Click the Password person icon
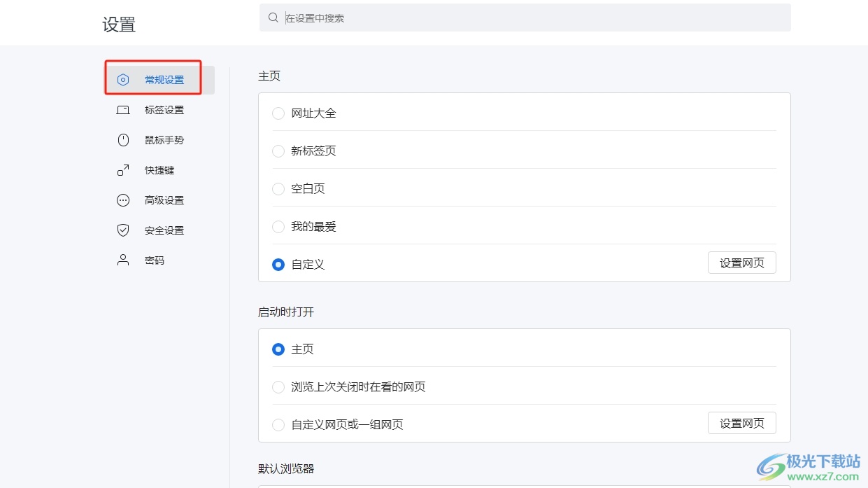 pos(123,260)
